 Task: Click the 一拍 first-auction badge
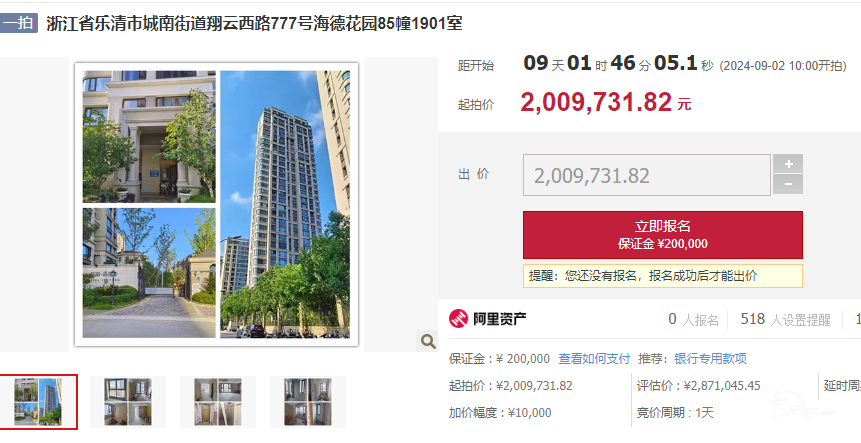pos(19,24)
